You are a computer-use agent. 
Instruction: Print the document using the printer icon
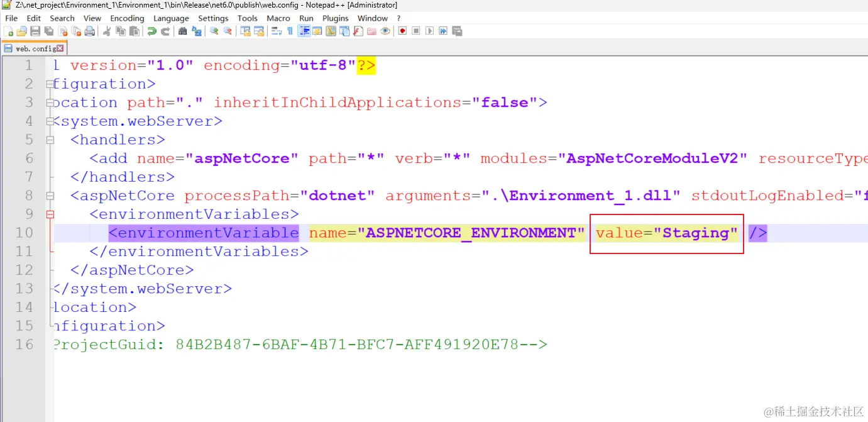click(x=90, y=31)
